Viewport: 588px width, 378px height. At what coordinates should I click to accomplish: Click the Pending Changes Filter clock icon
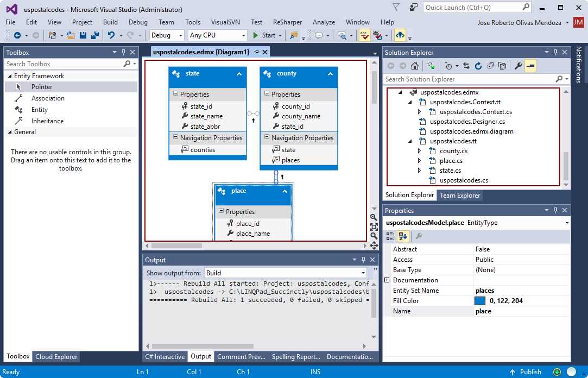[x=448, y=66]
